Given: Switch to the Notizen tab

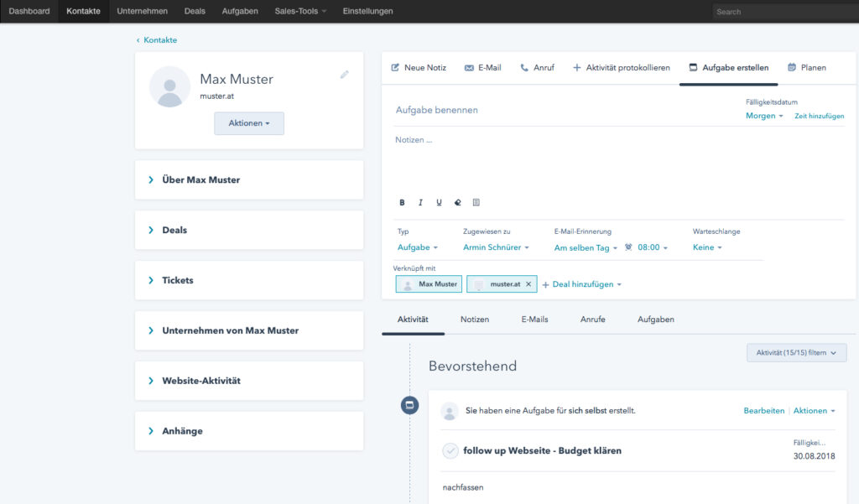Looking at the screenshot, I should (x=475, y=320).
